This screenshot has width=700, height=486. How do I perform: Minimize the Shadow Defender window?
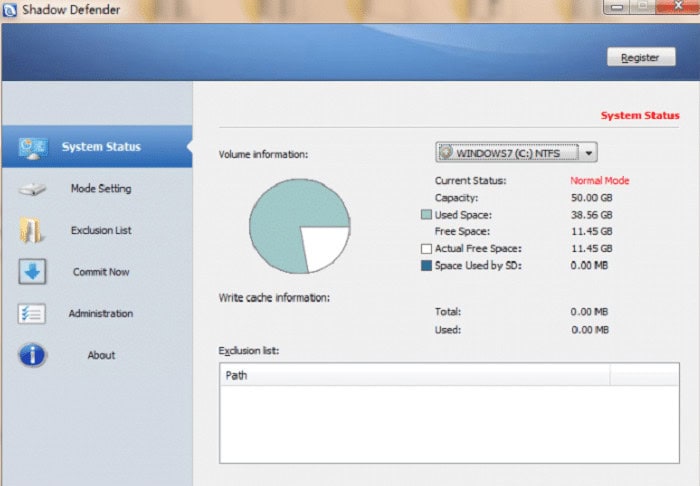coord(617,6)
